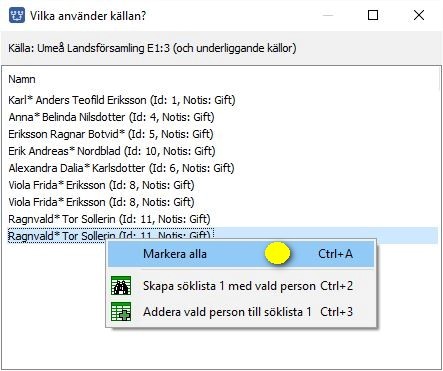Click the binoculars icon beside Skapa söklista 1
The height and width of the screenshot is (371, 443).
point(121,286)
